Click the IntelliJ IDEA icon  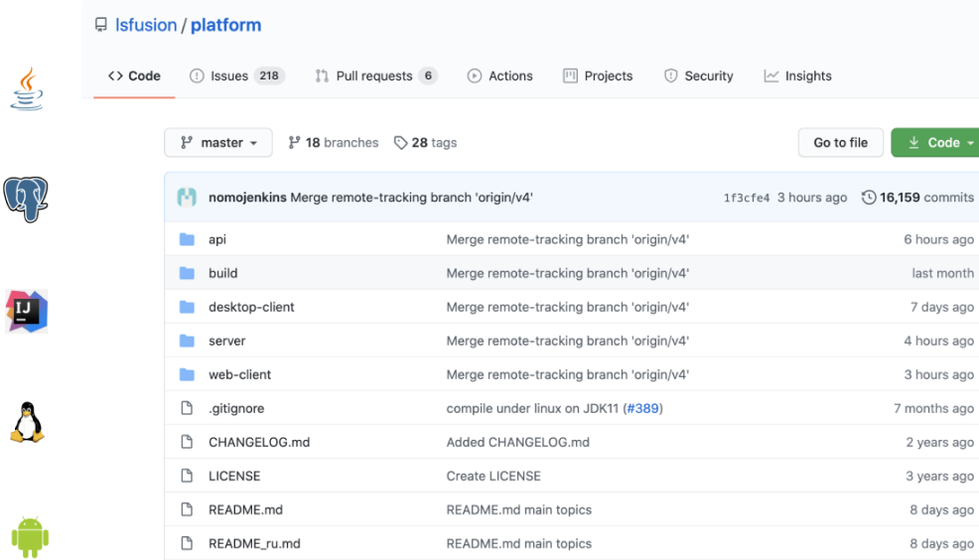pyautogui.click(x=26, y=311)
